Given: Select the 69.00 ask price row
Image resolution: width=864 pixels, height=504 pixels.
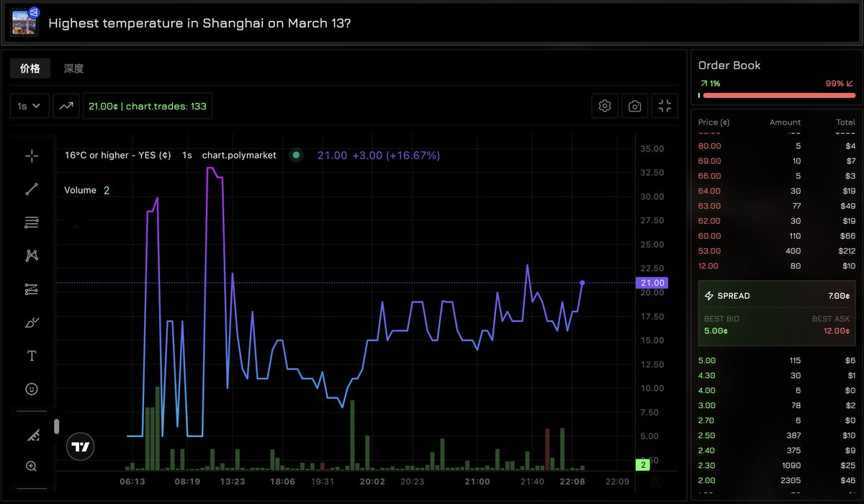Looking at the screenshot, I should pos(777,161).
